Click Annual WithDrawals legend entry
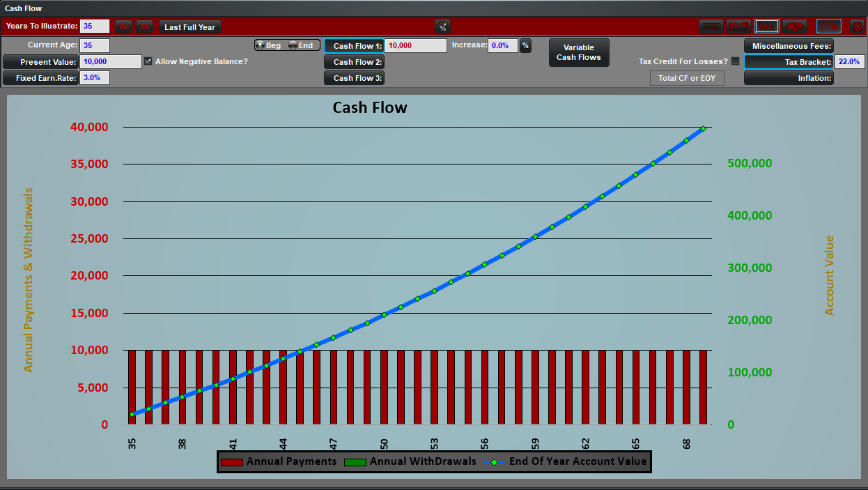The height and width of the screenshot is (490, 868). tap(411, 461)
